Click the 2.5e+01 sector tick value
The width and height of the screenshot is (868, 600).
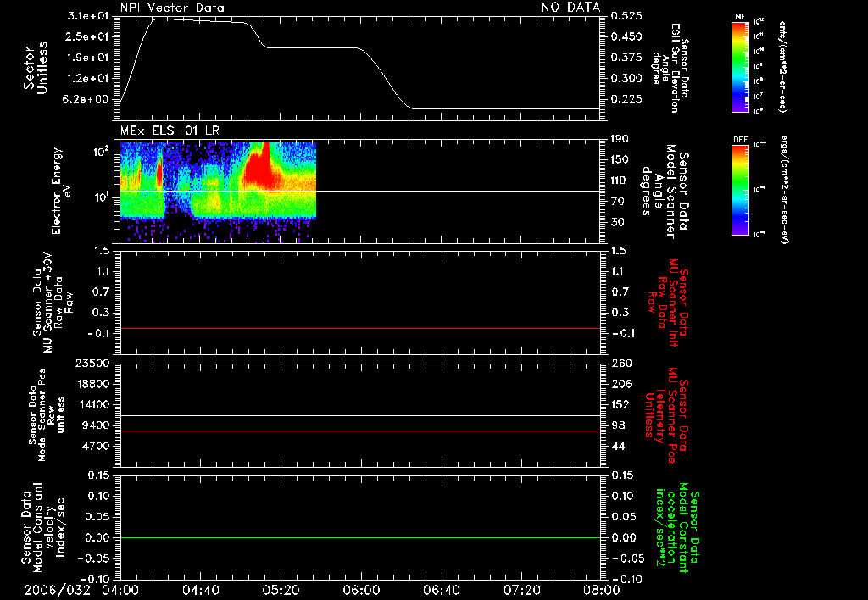88,36
